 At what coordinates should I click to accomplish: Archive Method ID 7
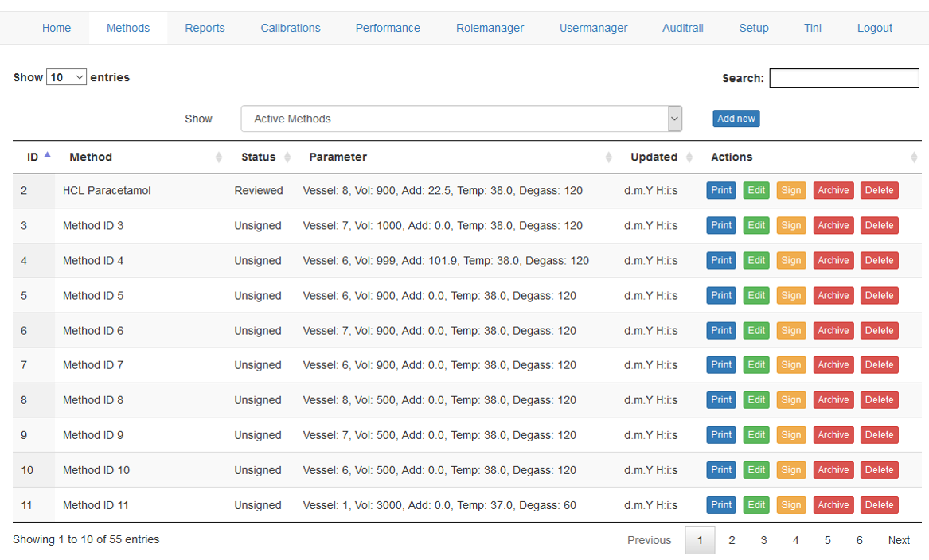pos(833,365)
